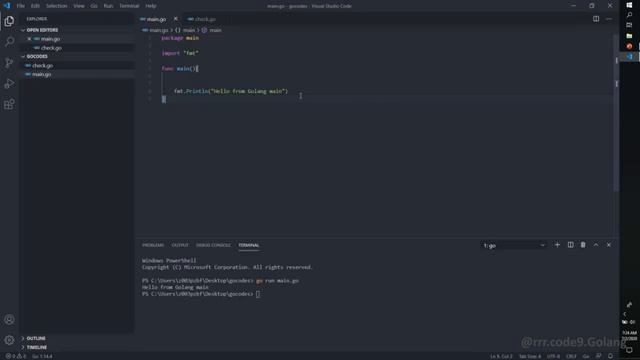Maximize the terminal panel size
The width and height of the screenshot is (640, 360).
[596, 245]
